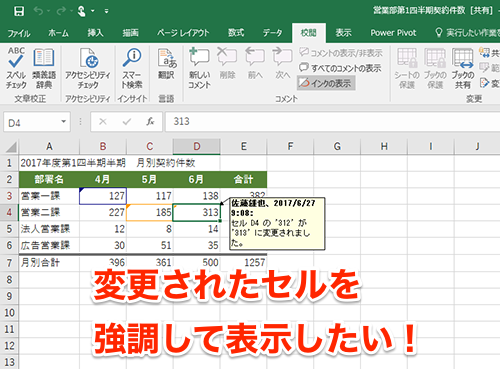Image resolution: width=500 pixels, height=369 pixels.
Task: Open the Power Pivot tab
Action: 393,33
